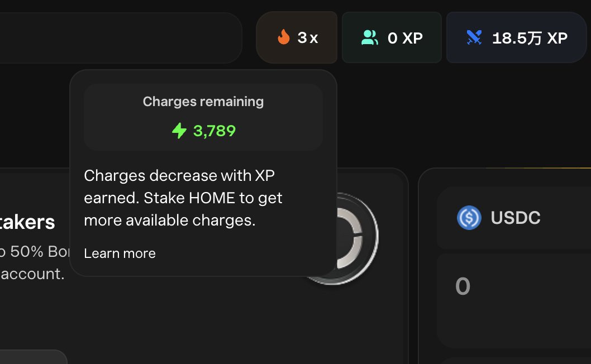Click the green lightning bolt icon
This screenshot has width=591, height=364.
pos(179,131)
